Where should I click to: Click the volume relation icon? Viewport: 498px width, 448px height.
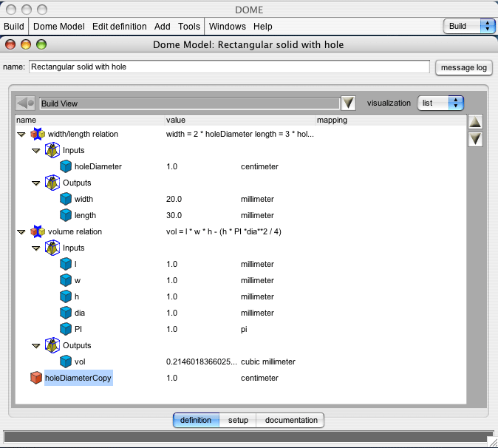tap(38, 231)
